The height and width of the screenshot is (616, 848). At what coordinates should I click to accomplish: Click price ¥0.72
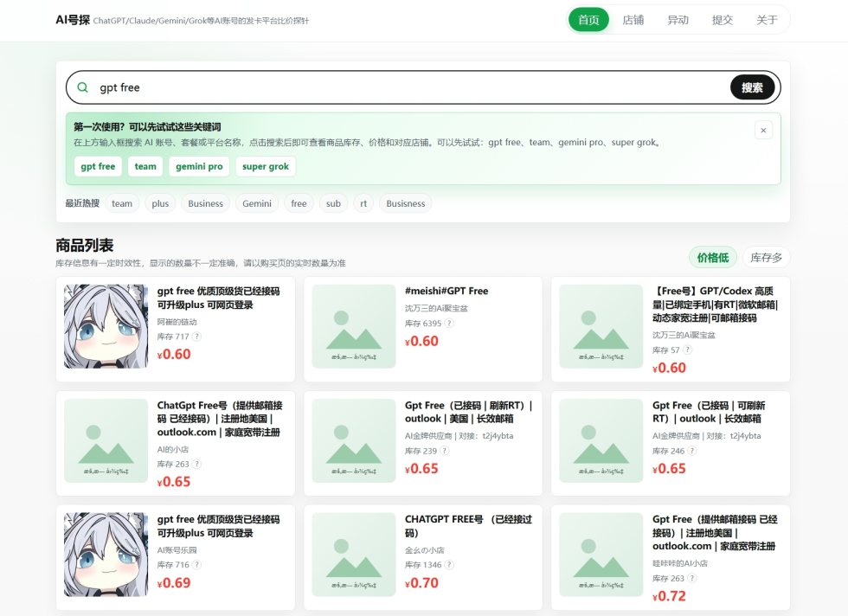(669, 596)
